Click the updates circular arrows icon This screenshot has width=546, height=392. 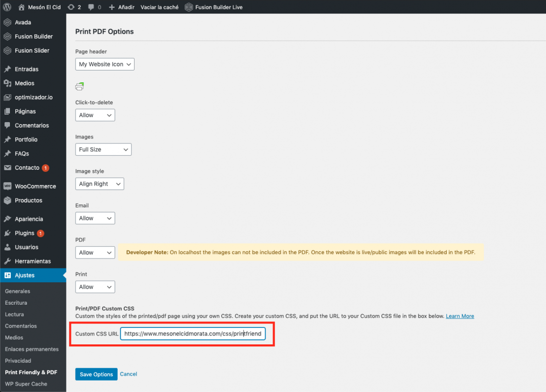(71, 7)
